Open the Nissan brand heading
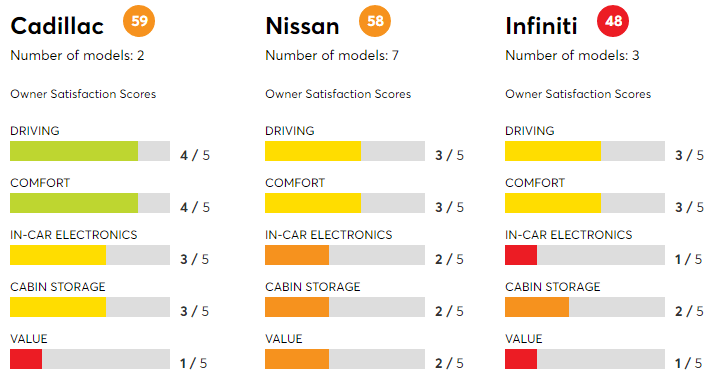Viewport: 719px width, 385px height. coord(303,26)
